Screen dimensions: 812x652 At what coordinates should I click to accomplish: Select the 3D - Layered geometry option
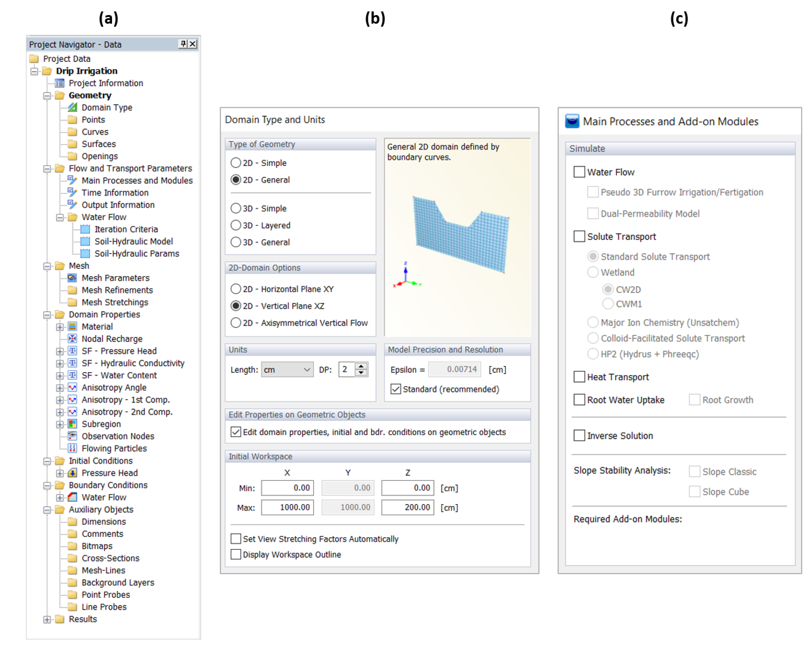236,225
